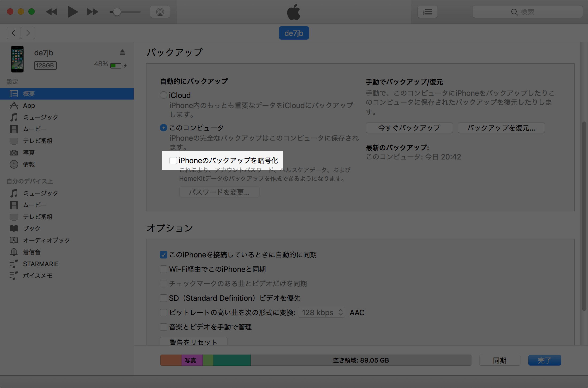The image size is (588, 388).
Task: Click 今すぐバックアップ button
Action: [x=409, y=128]
